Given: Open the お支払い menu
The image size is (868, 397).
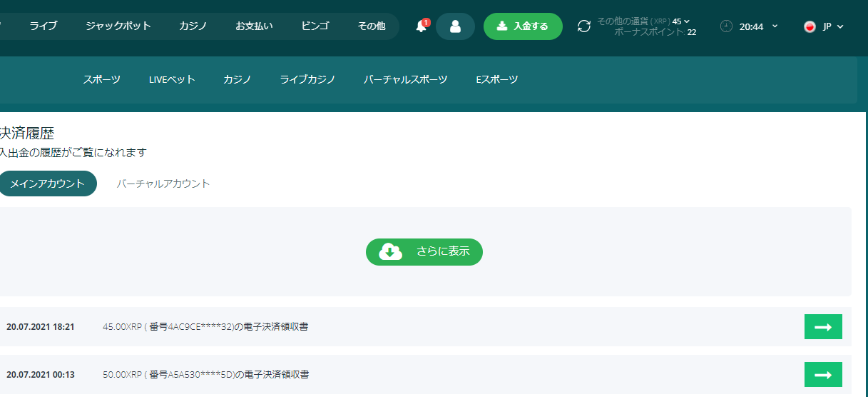Looking at the screenshot, I should click(254, 26).
